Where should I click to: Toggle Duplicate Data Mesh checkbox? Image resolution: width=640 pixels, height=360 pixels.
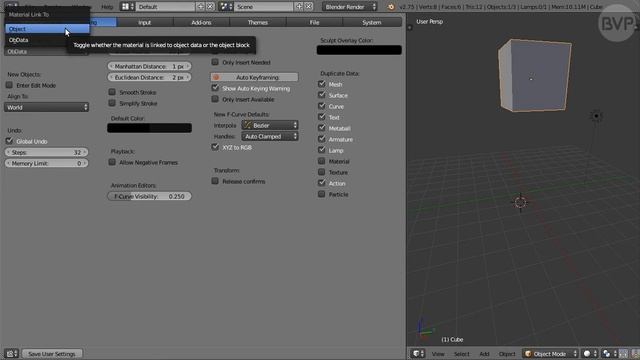[x=322, y=84]
